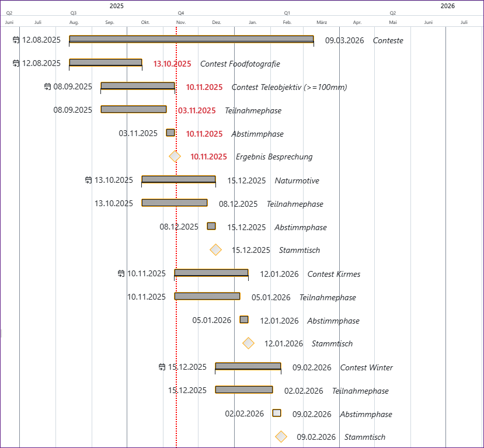The image size is (484, 448).
Task: Click the icon beside 10.11.2025 in the Contest Kirmes row
Action: pyautogui.click(x=121, y=273)
